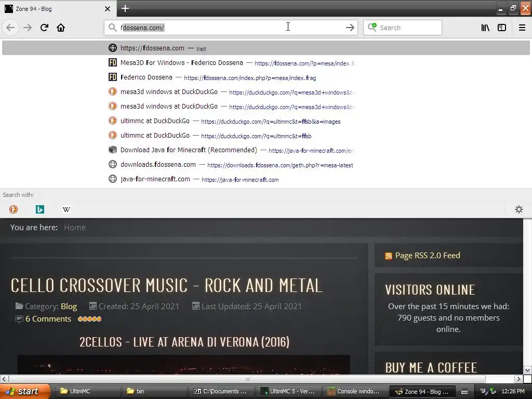Search with Wikipedia engine icon

coord(66,209)
